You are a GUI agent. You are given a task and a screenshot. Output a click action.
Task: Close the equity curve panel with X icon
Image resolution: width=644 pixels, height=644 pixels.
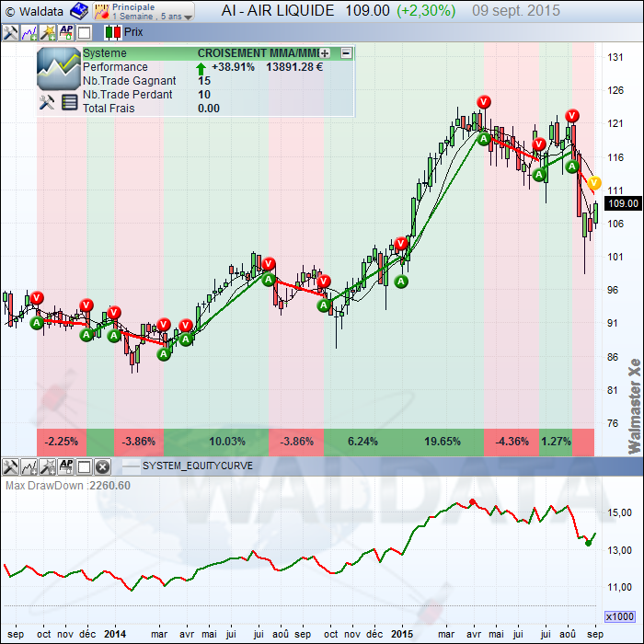click(102, 467)
